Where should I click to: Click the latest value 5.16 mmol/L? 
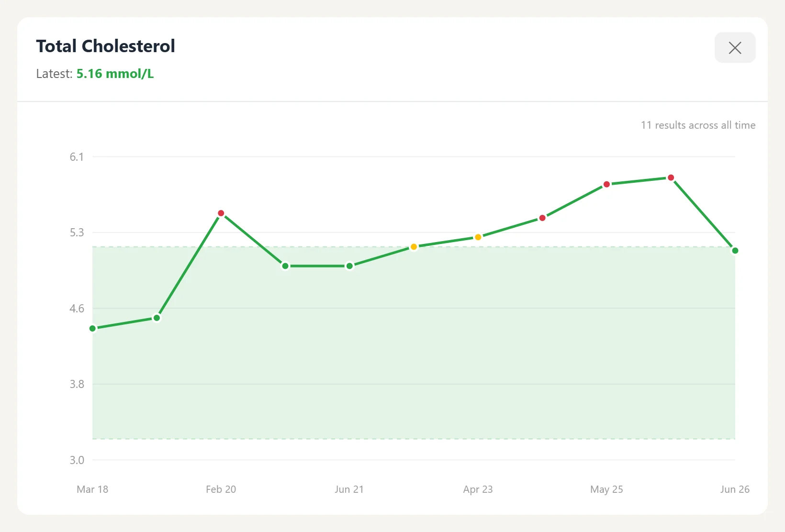[x=115, y=74]
